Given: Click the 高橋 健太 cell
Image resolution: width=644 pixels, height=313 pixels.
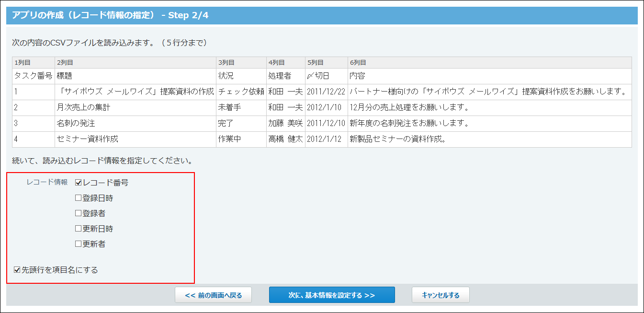Looking at the screenshot, I should (x=286, y=139).
